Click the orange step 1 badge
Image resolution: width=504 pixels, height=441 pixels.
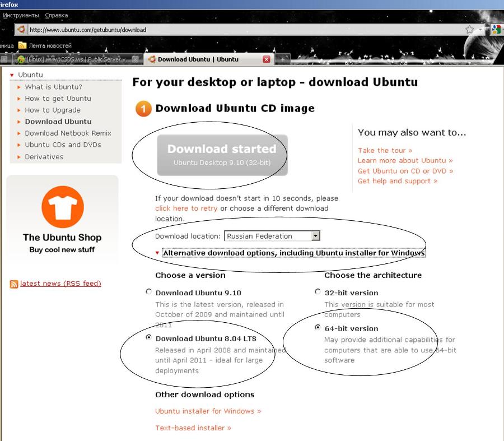coord(143,109)
